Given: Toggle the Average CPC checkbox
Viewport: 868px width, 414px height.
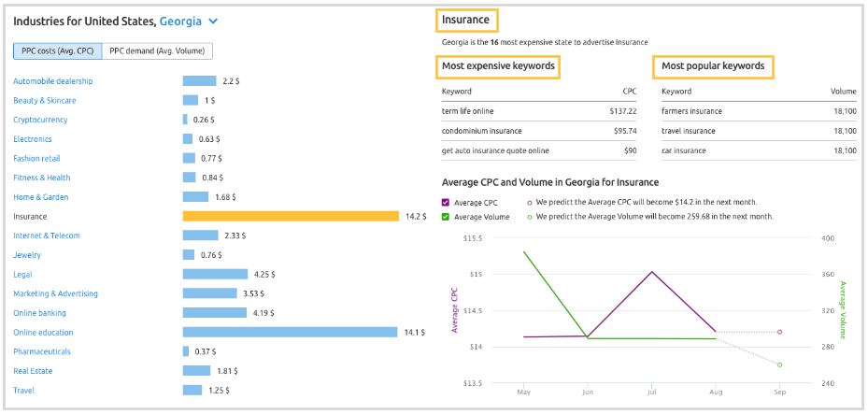Looking at the screenshot, I should pos(447,202).
